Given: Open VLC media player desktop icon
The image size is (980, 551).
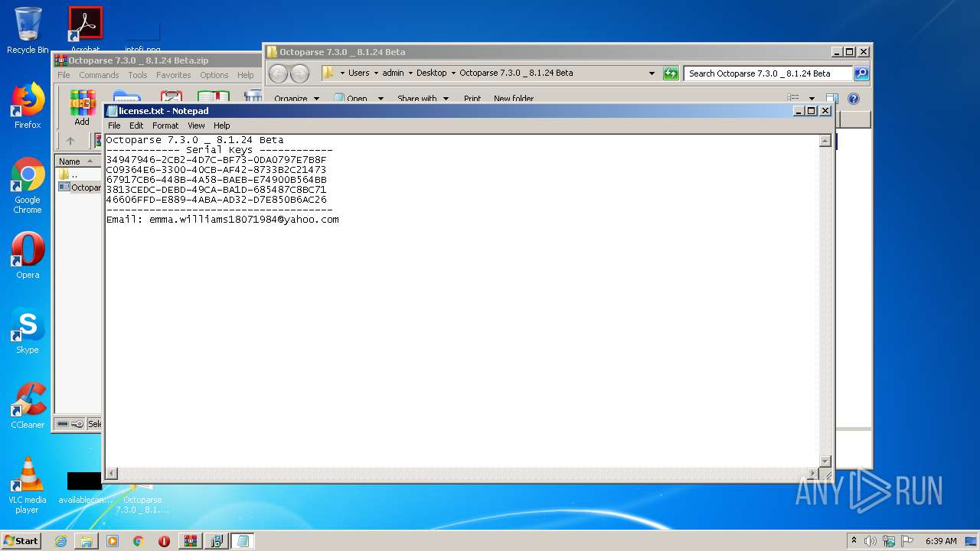Looking at the screenshot, I should click(x=28, y=485).
